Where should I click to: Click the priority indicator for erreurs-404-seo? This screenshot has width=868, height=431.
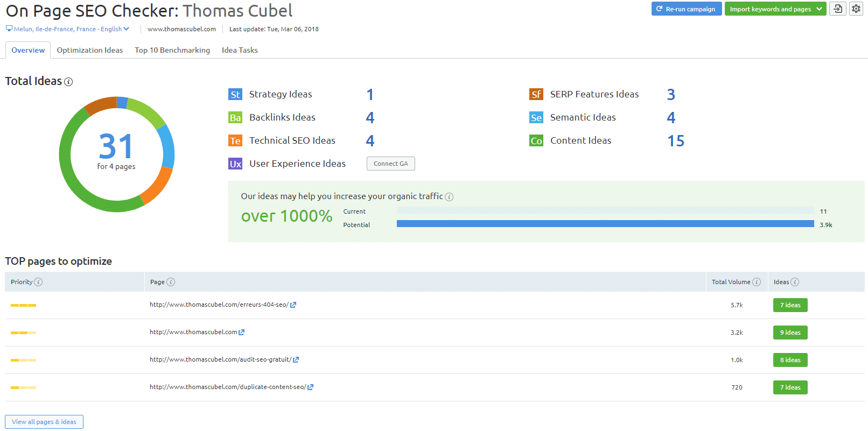(x=23, y=306)
